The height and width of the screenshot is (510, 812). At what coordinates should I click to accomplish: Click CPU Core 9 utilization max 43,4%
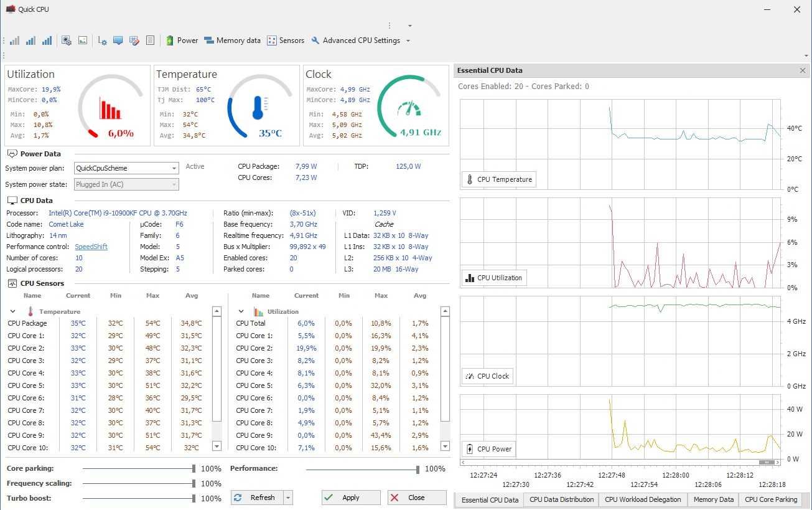[381, 435]
